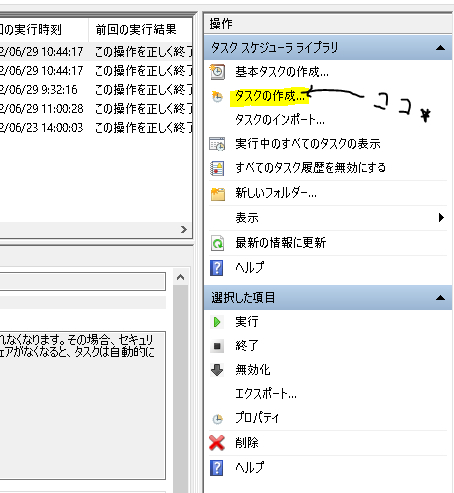Open ヘルプ under 選択した項目

pos(250,467)
